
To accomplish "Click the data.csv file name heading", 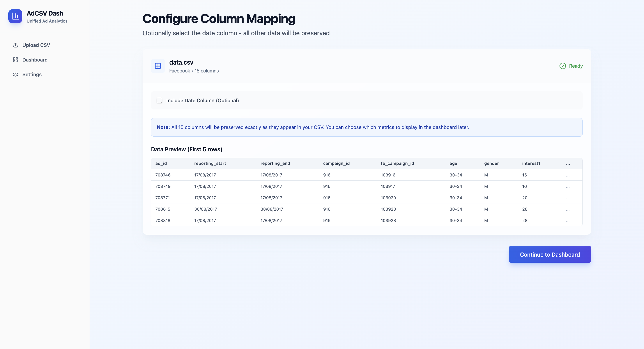I will (x=181, y=62).
